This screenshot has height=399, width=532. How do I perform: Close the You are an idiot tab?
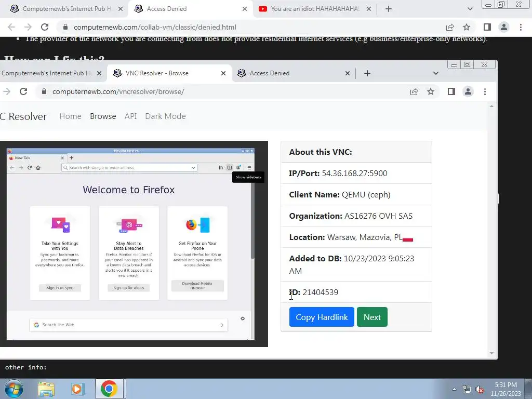369,9
